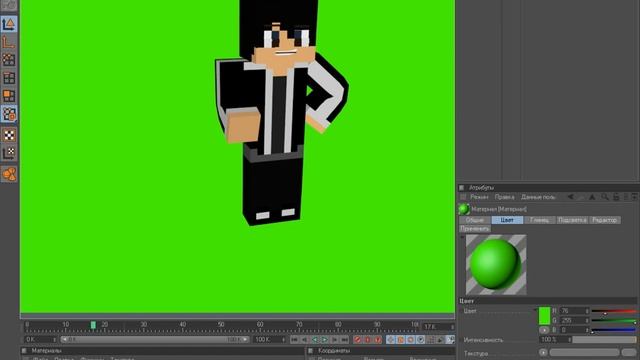Switch to Points mode in left toolbar
The width and height of the screenshot is (640, 360).
pyautogui.click(x=9, y=60)
